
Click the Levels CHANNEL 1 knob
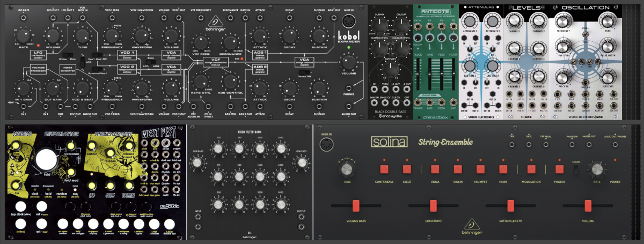[514, 20]
